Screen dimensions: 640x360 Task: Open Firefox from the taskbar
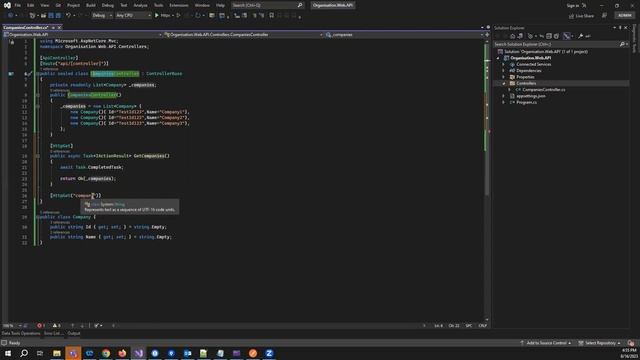[x=122, y=353]
